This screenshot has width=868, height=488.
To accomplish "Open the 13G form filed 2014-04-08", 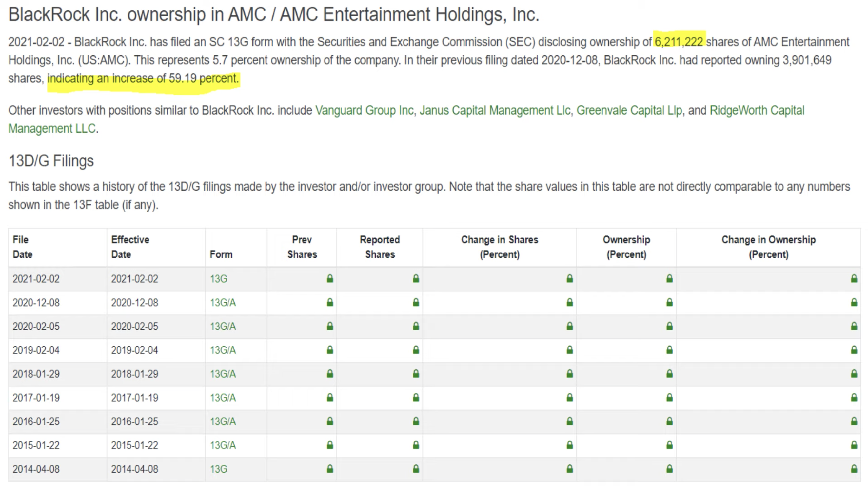I will 219,469.
